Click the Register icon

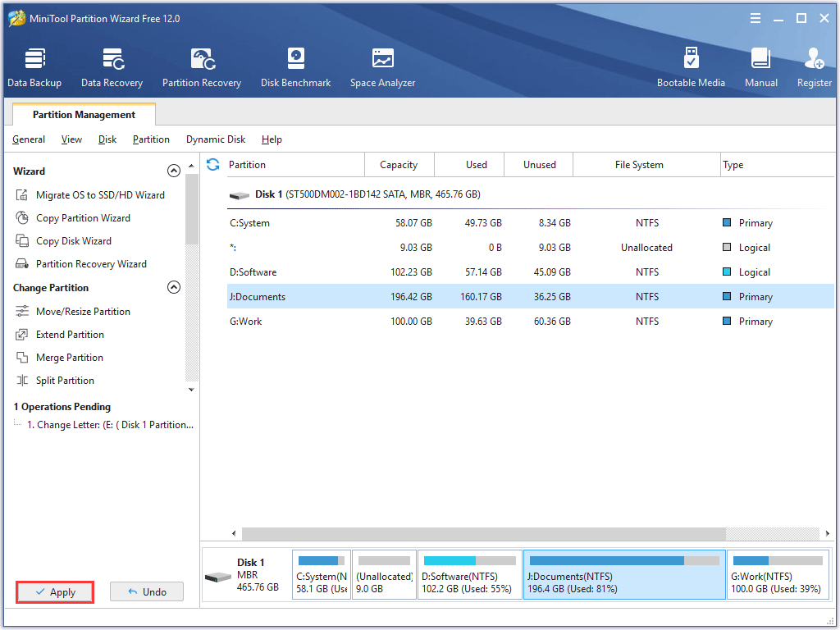click(815, 59)
